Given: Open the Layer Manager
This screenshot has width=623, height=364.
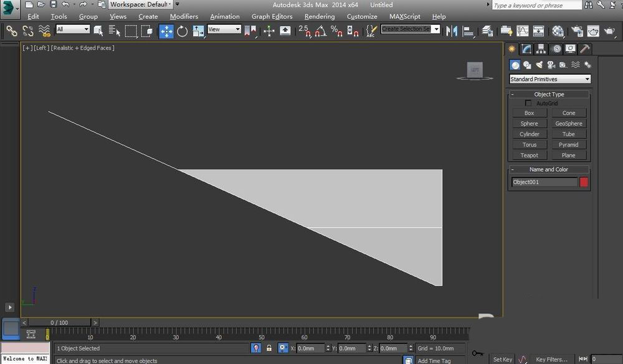Looking at the screenshot, I should 487,30.
